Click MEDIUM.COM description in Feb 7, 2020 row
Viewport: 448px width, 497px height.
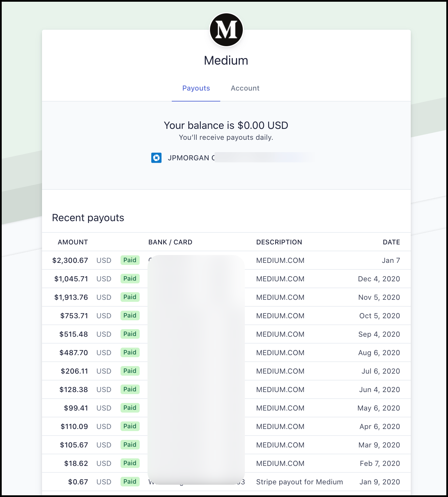coord(280,464)
